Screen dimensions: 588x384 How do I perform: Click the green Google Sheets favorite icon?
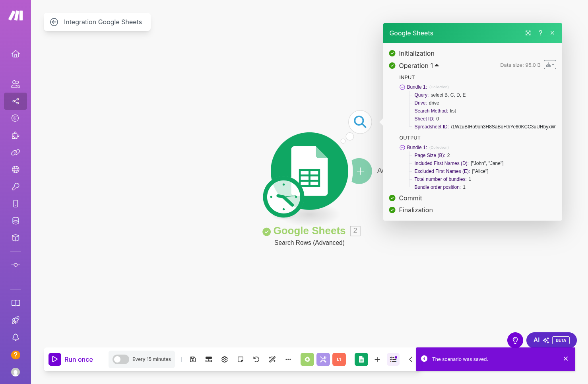click(361, 359)
